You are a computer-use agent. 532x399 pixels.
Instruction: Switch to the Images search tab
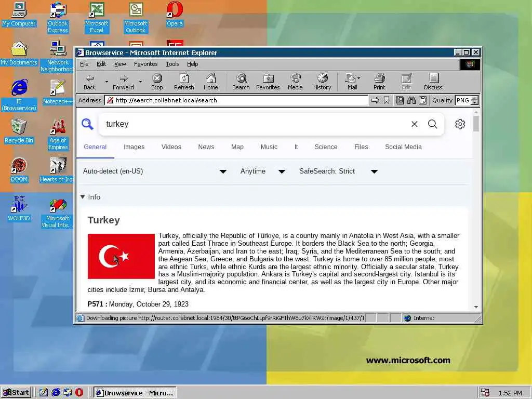point(134,147)
